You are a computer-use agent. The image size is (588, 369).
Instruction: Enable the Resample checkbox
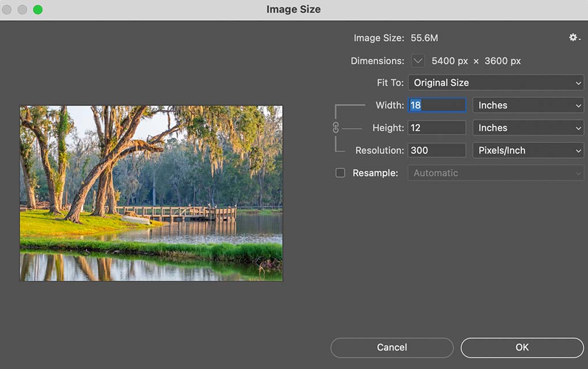pos(340,172)
